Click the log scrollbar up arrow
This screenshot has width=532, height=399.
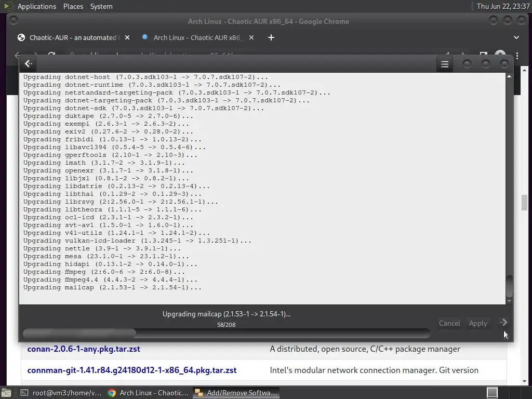[509, 76]
